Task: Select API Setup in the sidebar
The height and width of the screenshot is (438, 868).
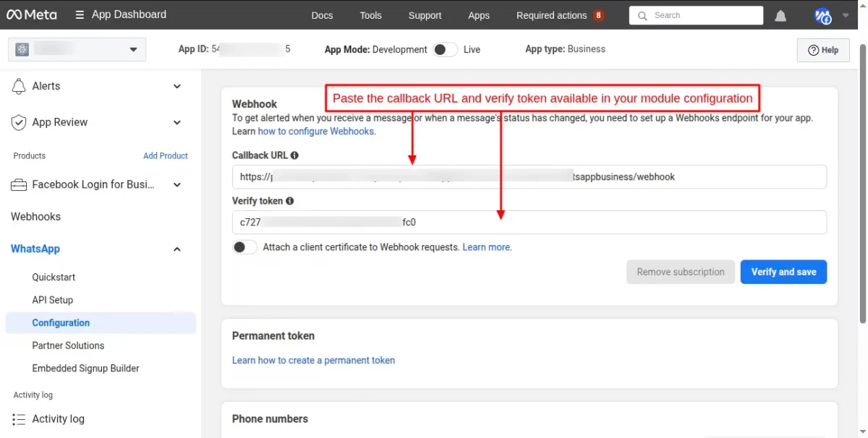Action: (52, 300)
